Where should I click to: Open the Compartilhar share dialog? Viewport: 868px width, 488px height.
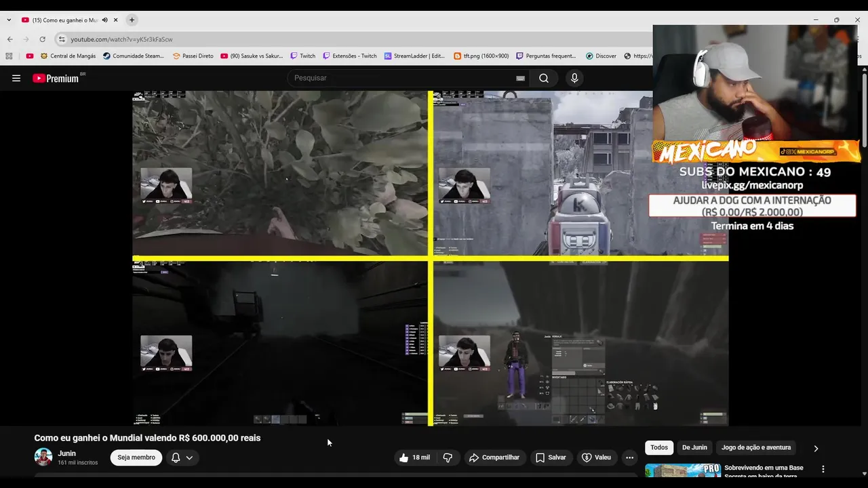coord(494,457)
